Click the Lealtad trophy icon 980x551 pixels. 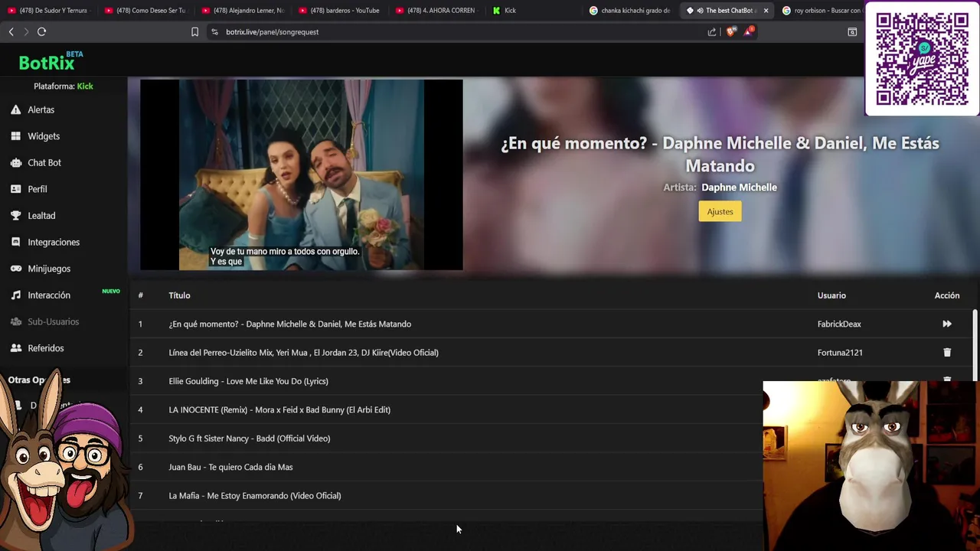click(x=15, y=216)
